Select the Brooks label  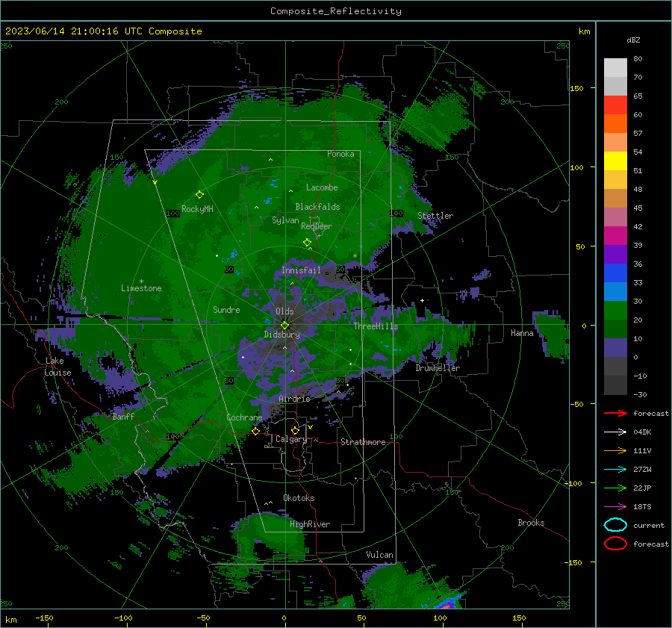[x=531, y=523]
